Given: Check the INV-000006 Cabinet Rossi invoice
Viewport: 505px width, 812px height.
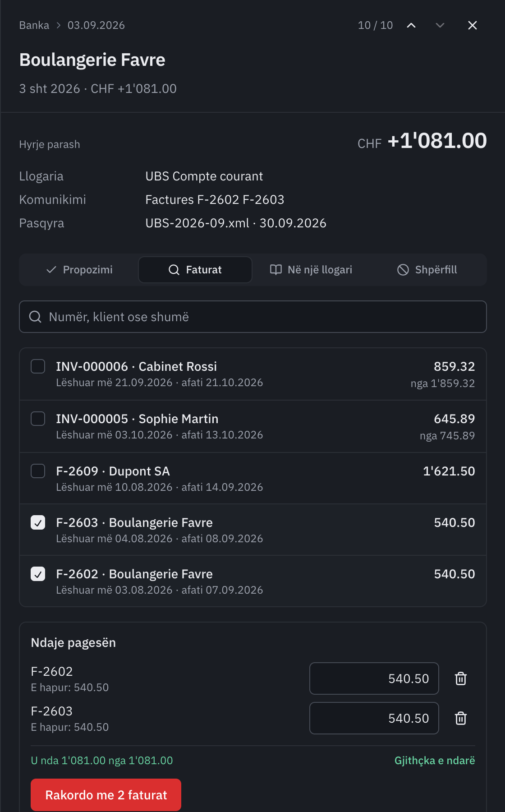Looking at the screenshot, I should (38, 366).
